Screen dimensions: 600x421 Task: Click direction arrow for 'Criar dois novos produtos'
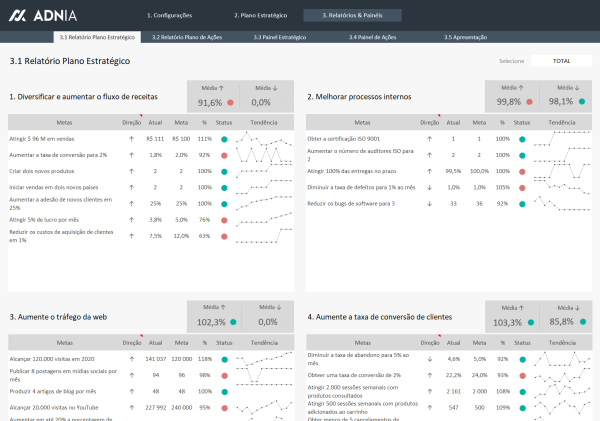131,171
